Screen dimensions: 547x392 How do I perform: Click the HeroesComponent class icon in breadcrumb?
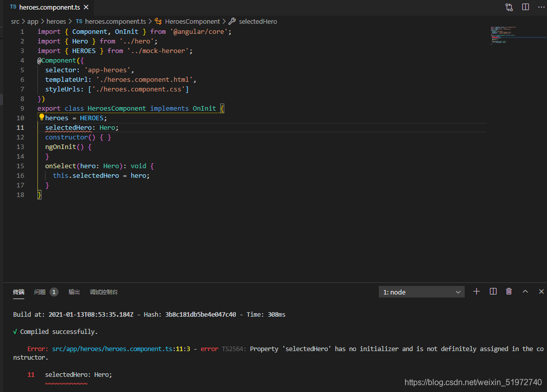click(159, 21)
